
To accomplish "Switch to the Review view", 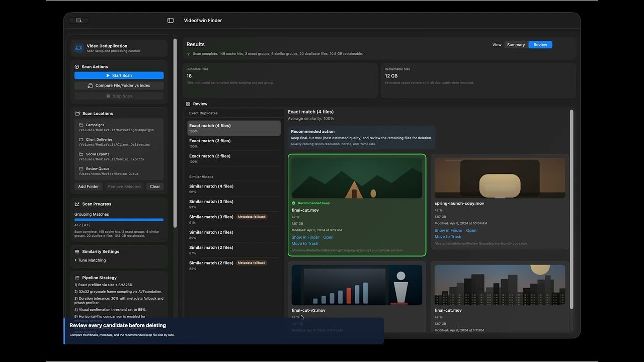I will click(540, 45).
